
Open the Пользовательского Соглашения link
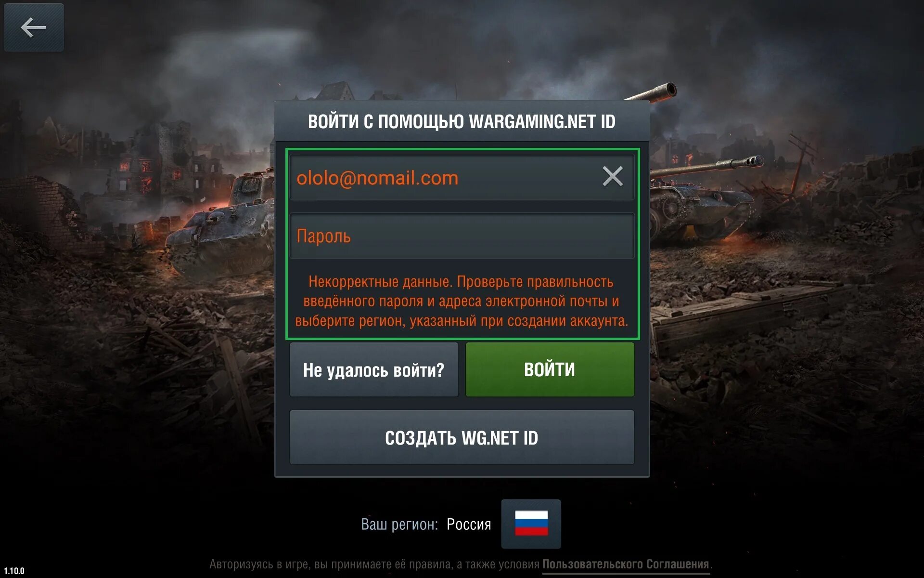point(626,564)
